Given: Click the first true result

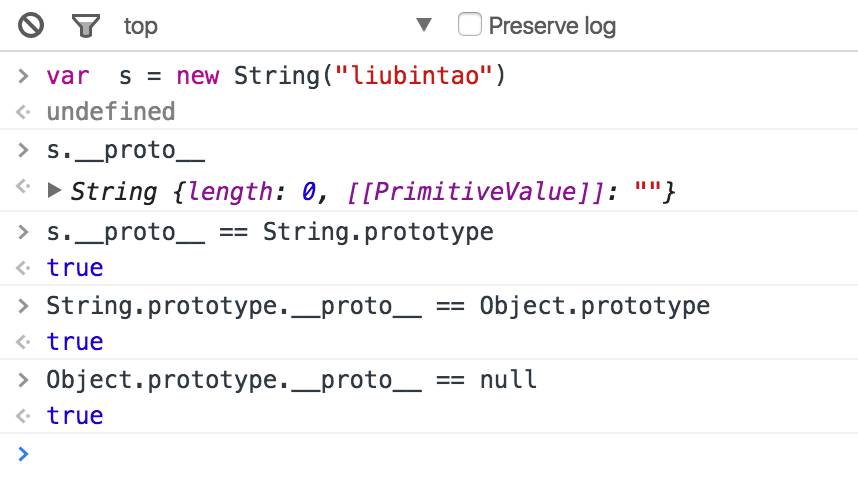Looking at the screenshot, I should click(x=75, y=268).
